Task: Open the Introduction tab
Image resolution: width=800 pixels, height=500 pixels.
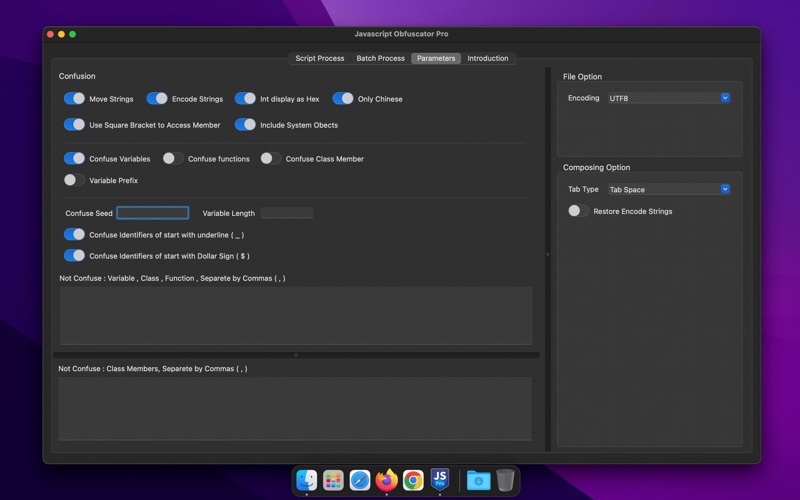Action: (x=488, y=59)
